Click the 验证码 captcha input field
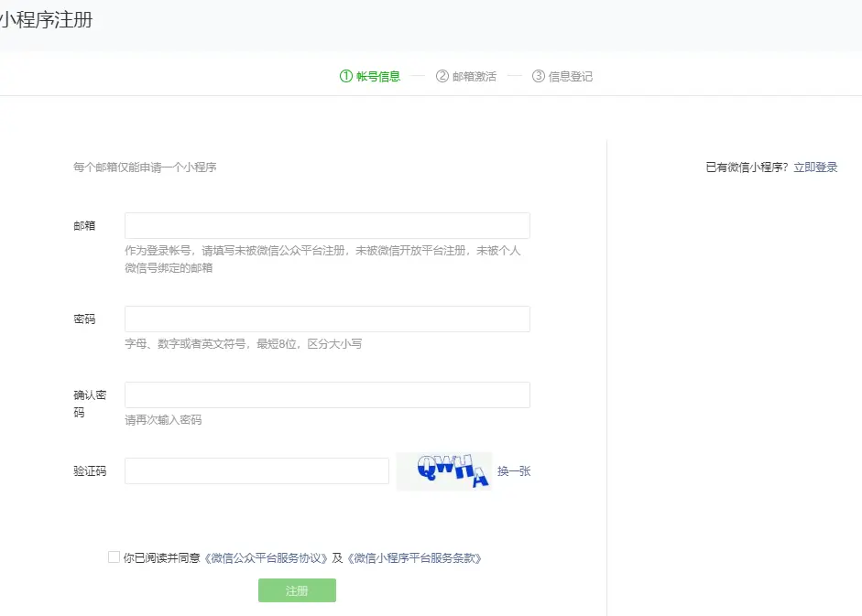862x616 pixels. pos(256,471)
